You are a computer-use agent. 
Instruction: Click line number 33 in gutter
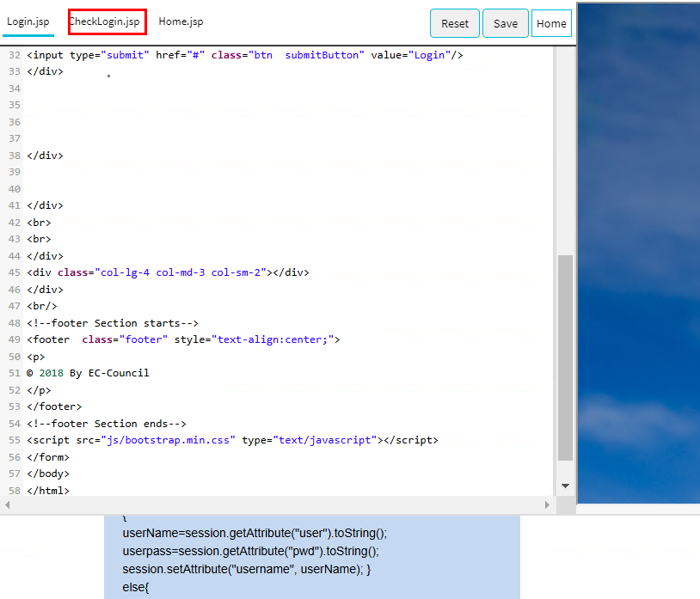tap(15, 71)
